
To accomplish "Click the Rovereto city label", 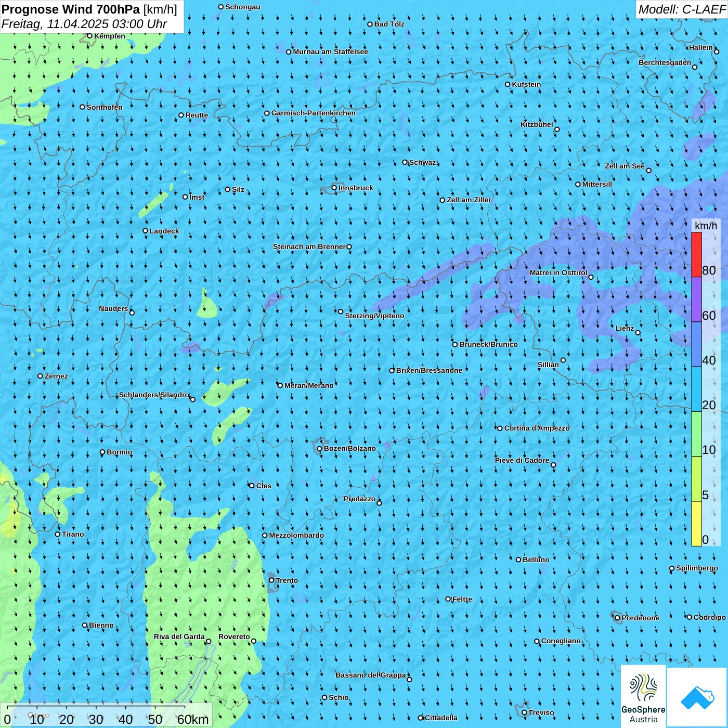I will 234,636.
